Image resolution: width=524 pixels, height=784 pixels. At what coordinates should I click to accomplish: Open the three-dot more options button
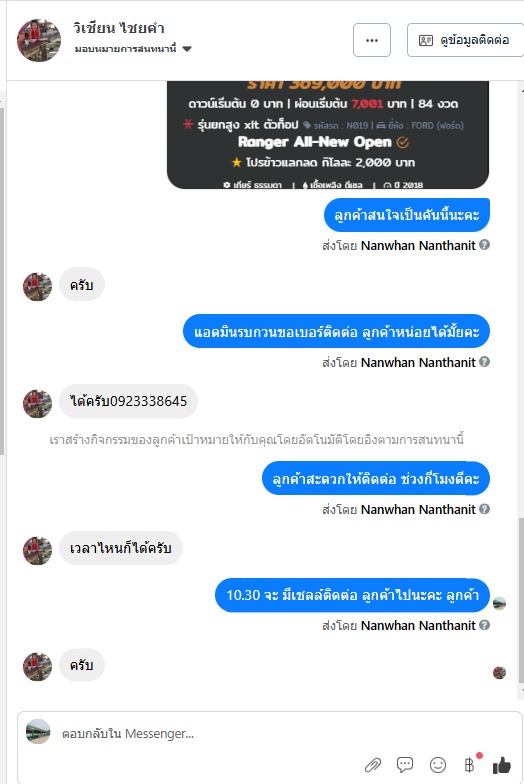point(372,40)
